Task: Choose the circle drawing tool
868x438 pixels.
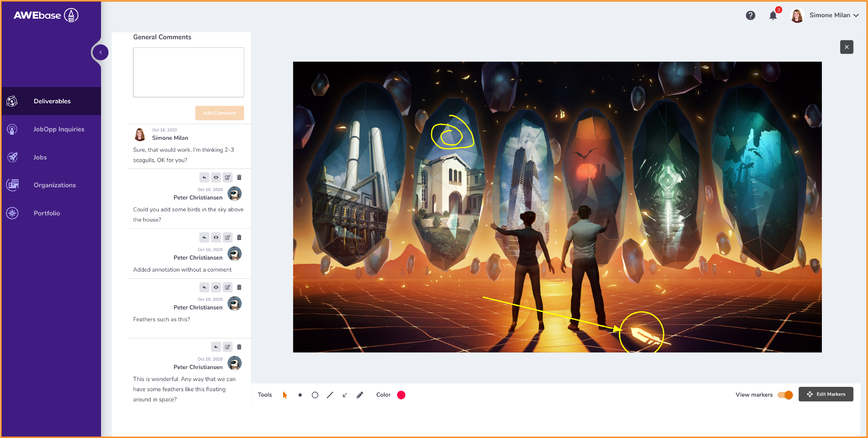Action: coord(315,395)
